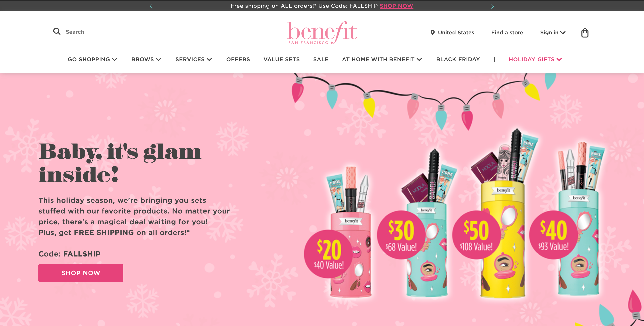The image size is (644, 326).
Task: Open the Value Sets section
Action: coord(282,59)
